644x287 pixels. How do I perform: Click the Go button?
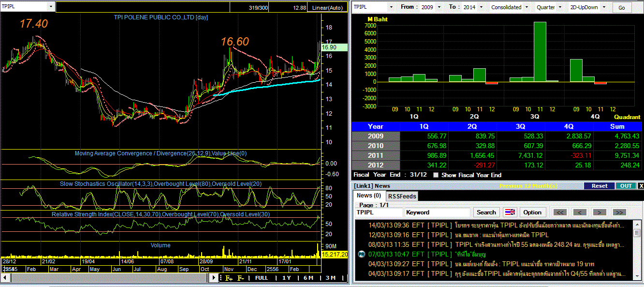click(x=622, y=8)
